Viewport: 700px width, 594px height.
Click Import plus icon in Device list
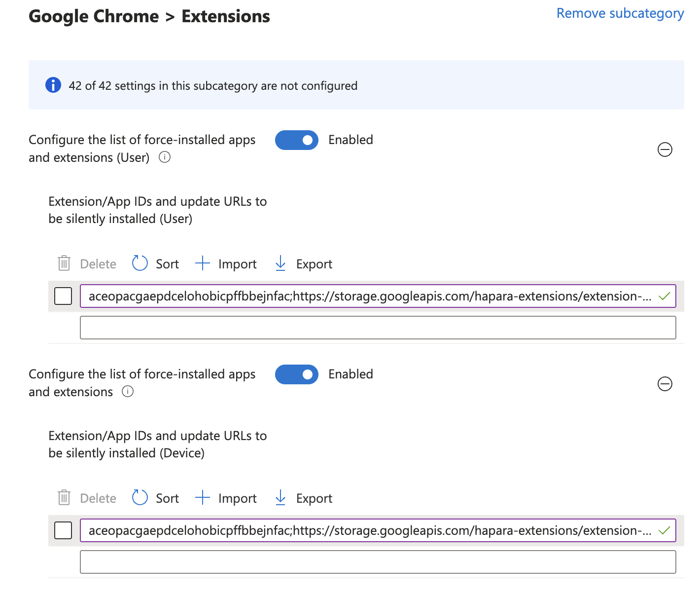coord(203,498)
